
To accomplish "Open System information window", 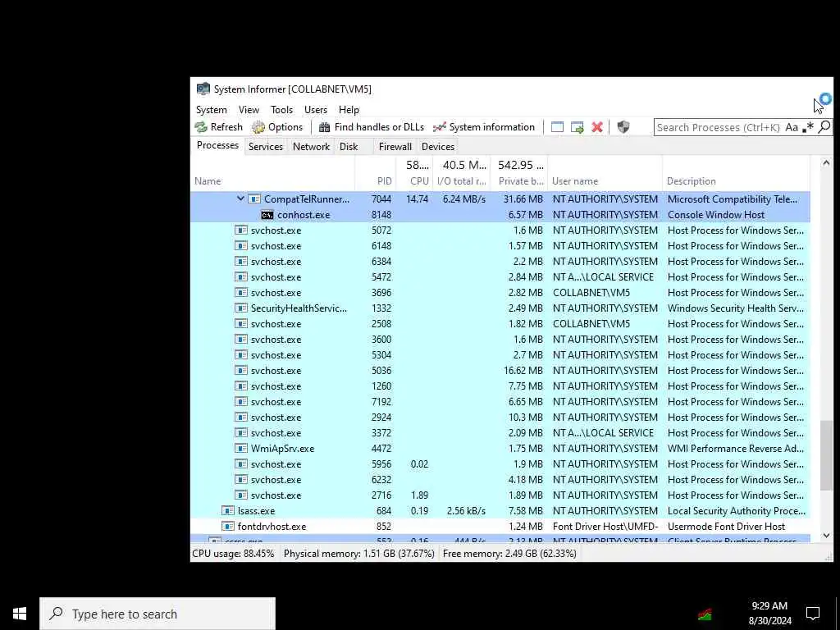I will click(484, 127).
